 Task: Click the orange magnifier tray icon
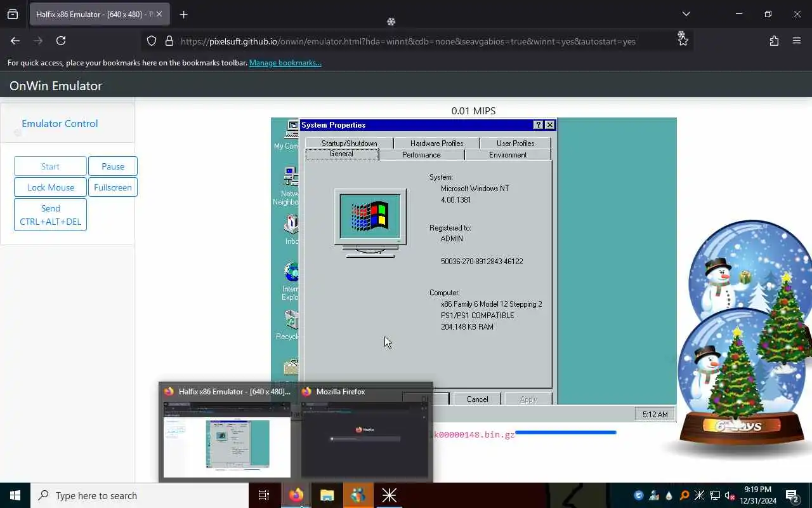coord(684,495)
